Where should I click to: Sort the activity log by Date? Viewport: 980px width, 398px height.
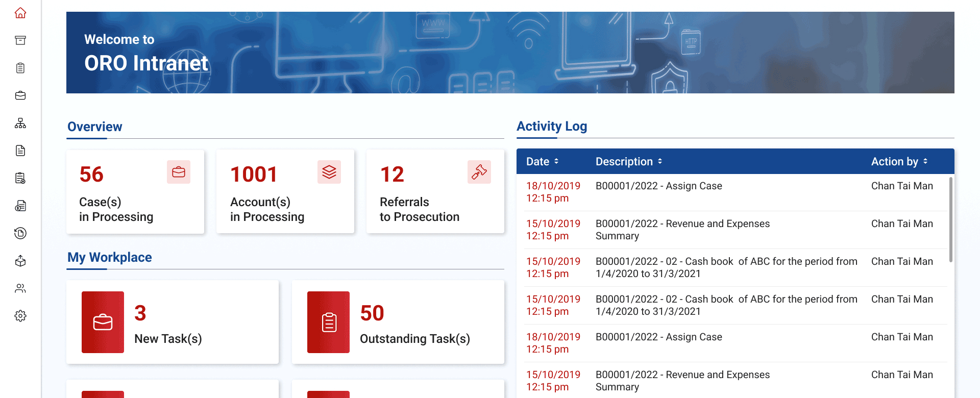[x=543, y=162]
